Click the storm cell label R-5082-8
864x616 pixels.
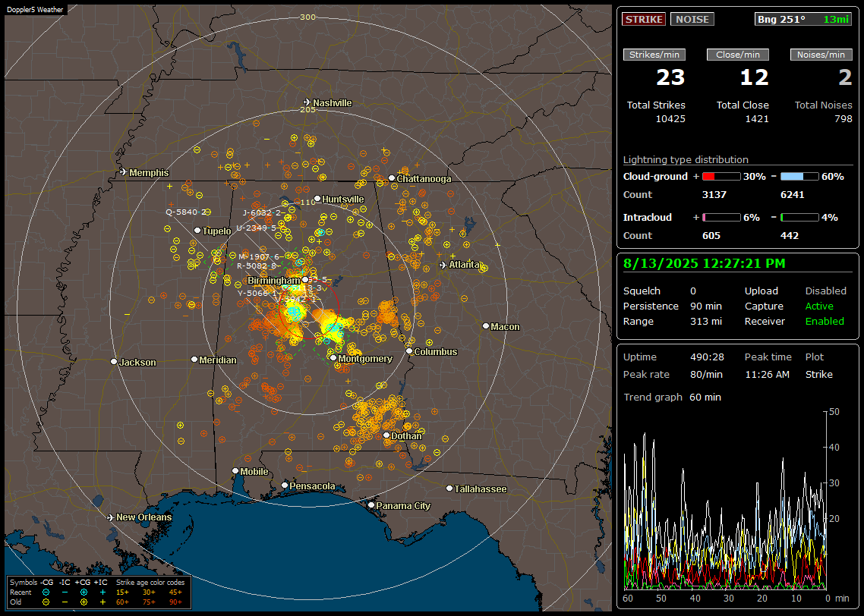point(257,266)
